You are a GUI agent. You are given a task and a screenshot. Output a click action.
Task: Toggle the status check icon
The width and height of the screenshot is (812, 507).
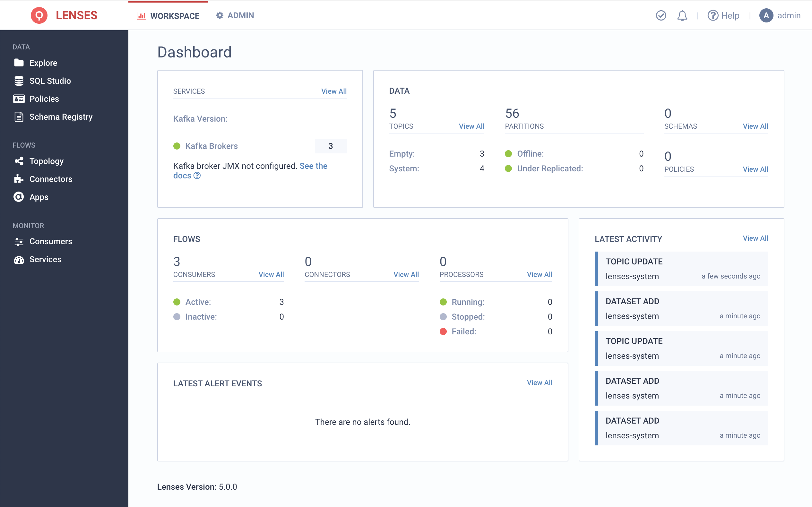pos(661,16)
